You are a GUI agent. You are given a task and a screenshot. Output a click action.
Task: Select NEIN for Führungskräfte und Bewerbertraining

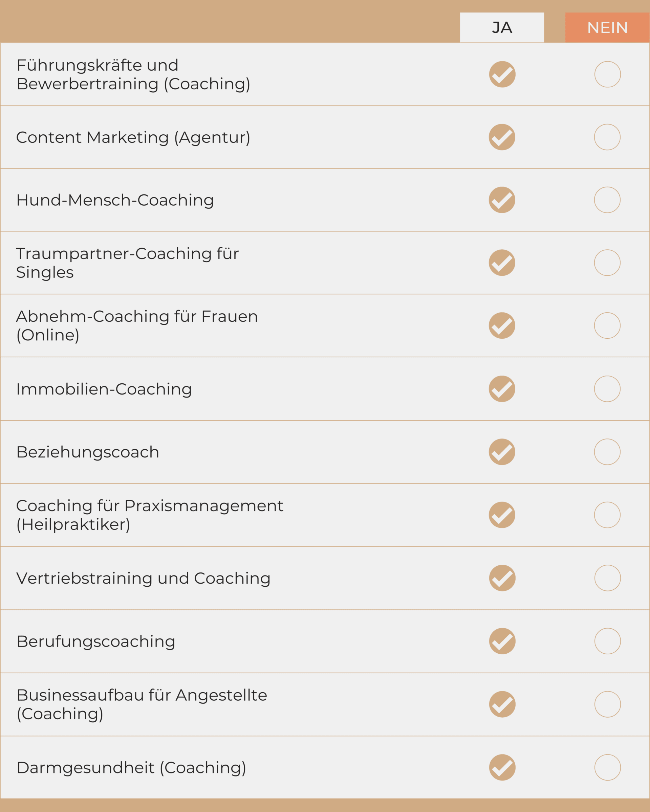pyautogui.click(x=607, y=74)
